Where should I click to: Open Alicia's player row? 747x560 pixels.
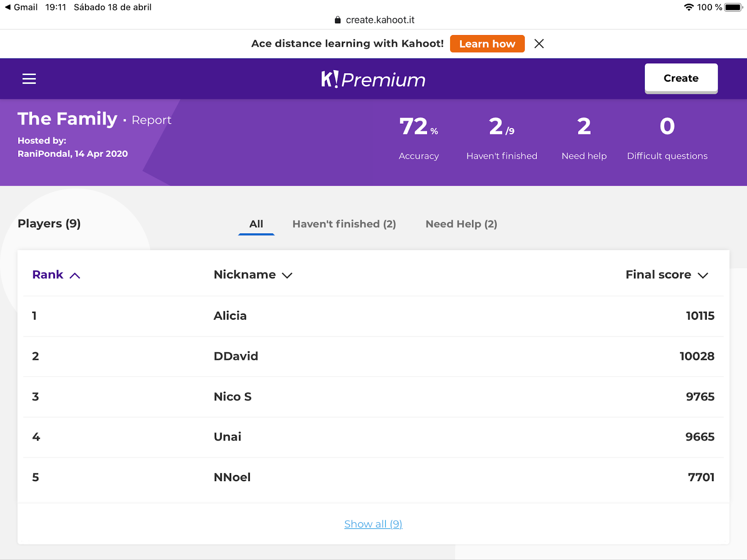coord(373,316)
